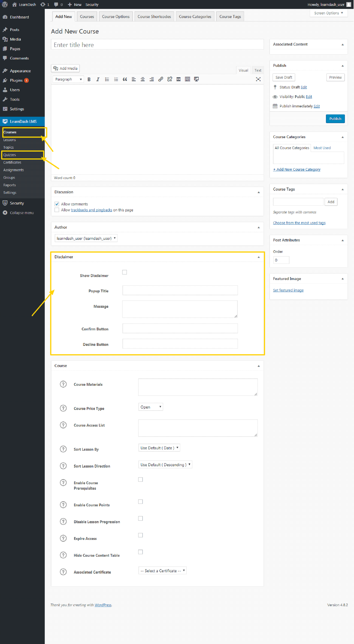This screenshot has width=354, height=644.
Task: Open the Author selection dropdown
Action: click(86, 238)
